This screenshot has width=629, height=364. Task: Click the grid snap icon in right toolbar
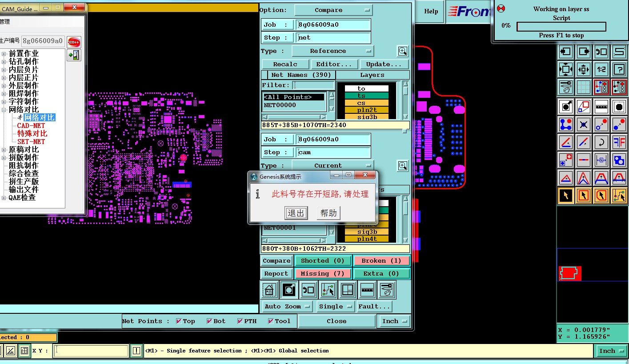tap(584, 87)
